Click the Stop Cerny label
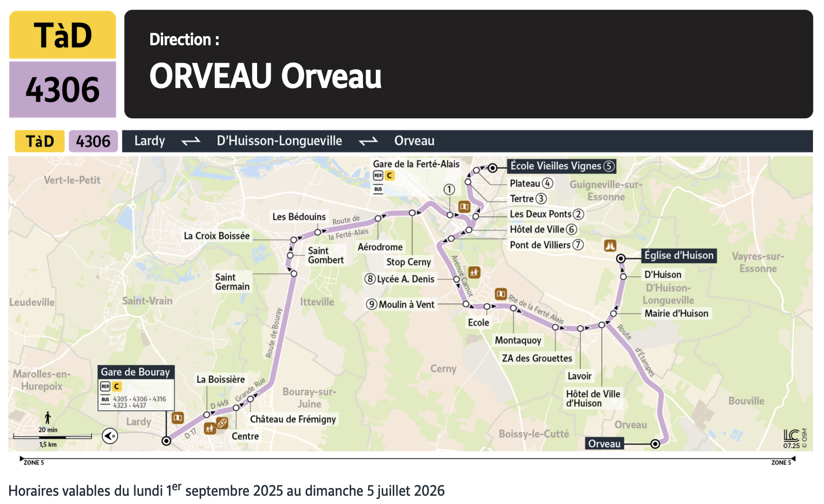 pos(408,262)
